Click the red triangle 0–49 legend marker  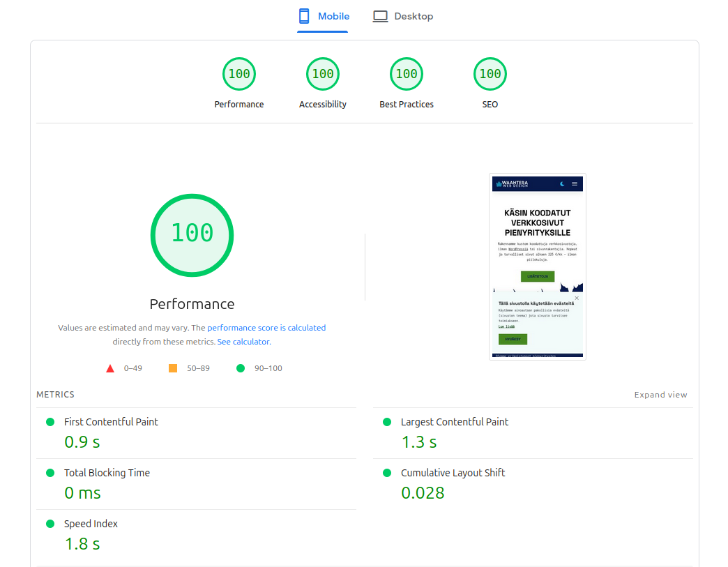point(109,368)
